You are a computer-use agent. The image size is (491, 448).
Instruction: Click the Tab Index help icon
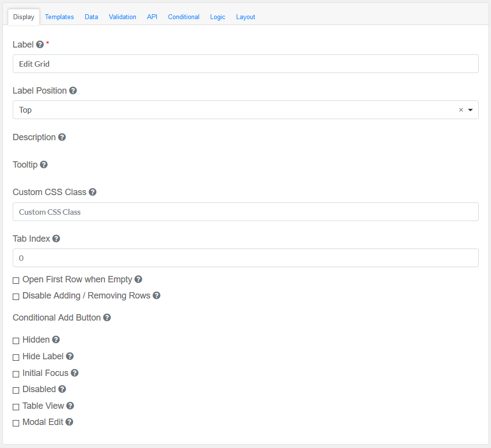click(x=56, y=239)
